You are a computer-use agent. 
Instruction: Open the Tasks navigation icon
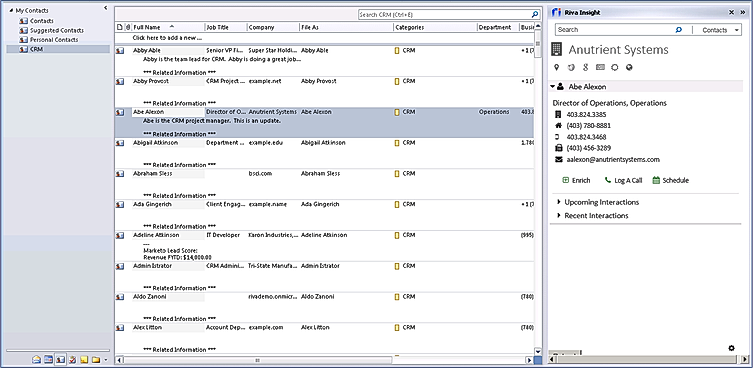click(x=73, y=359)
